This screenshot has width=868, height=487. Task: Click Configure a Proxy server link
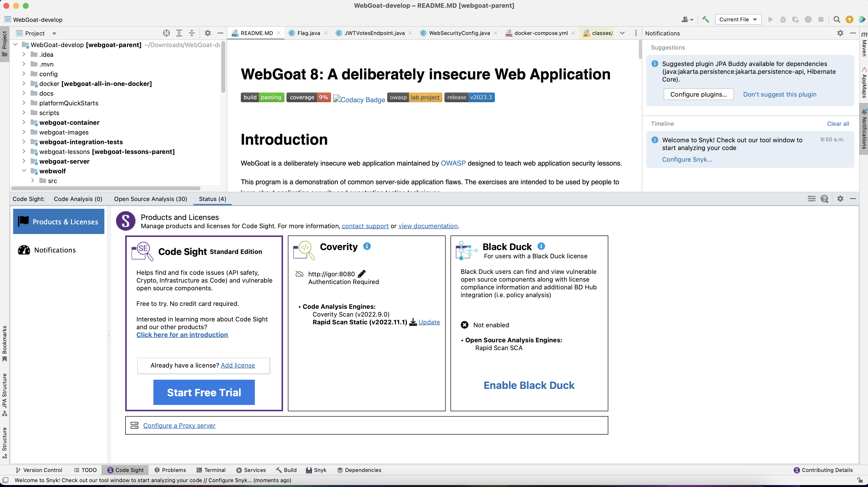179,425
